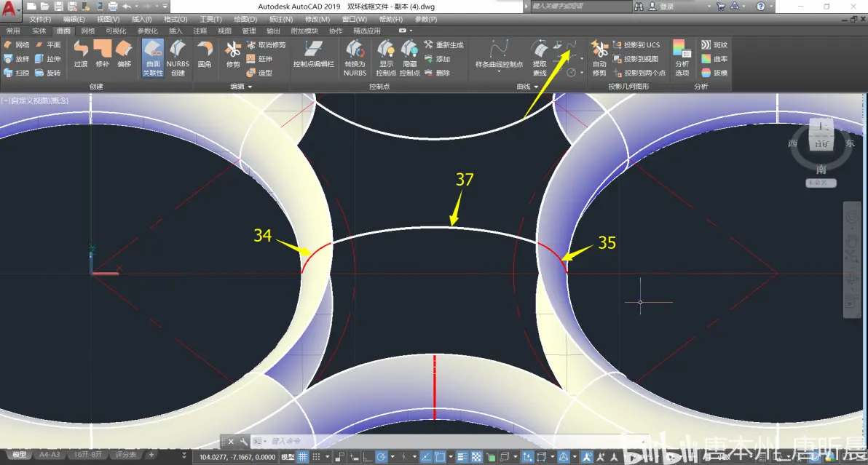Click 添加 control point button
Viewport: 868px width, 465px height.
click(438, 59)
